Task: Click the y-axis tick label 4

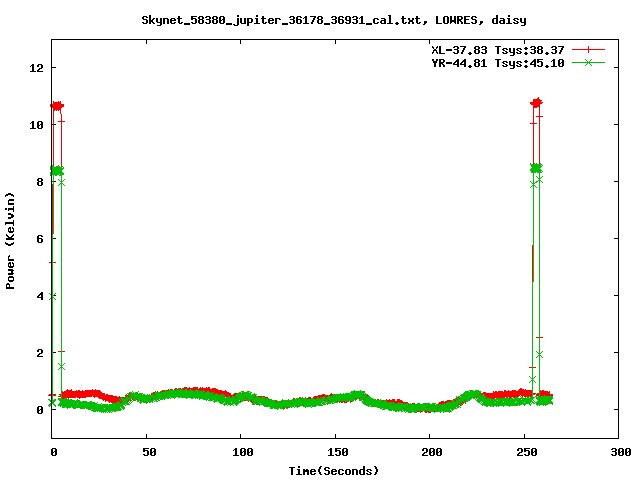Action: point(40,296)
